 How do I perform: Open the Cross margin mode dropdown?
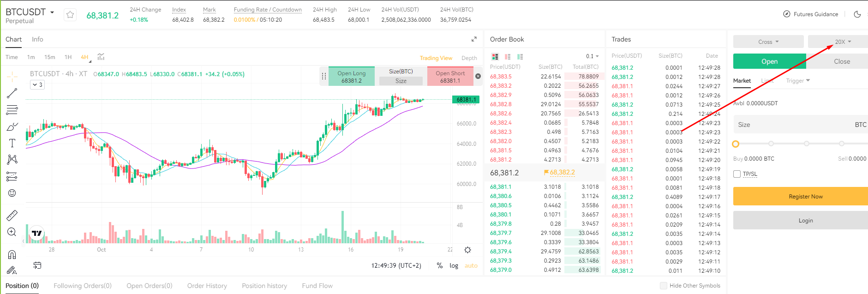click(768, 42)
